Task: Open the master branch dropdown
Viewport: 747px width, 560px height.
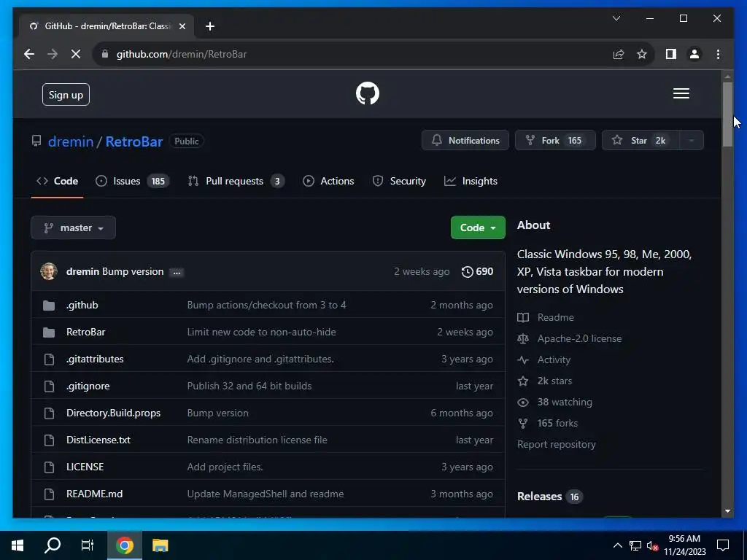Action: click(x=74, y=228)
